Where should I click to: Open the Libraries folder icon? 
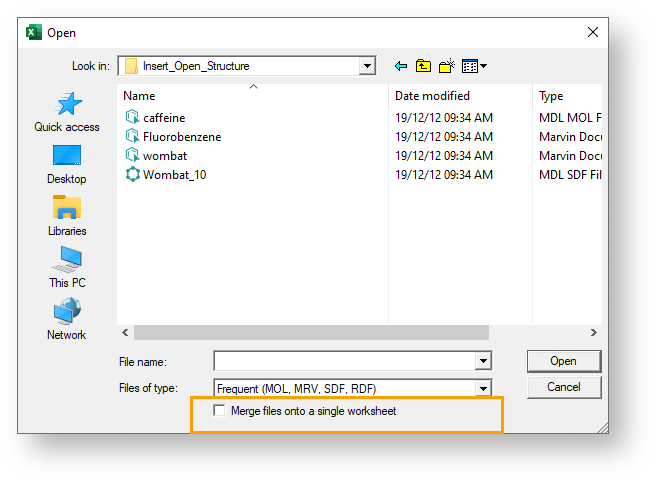67,208
